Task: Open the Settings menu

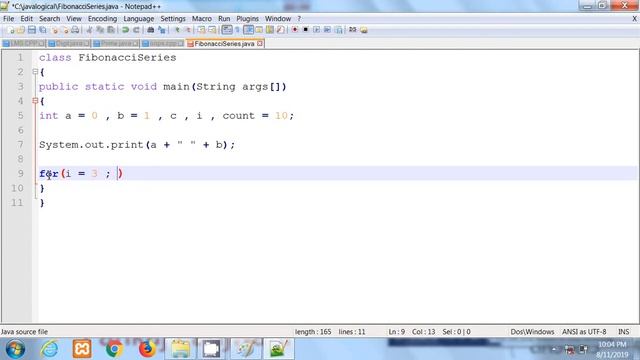Action: pyautogui.click(x=173, y=19)
